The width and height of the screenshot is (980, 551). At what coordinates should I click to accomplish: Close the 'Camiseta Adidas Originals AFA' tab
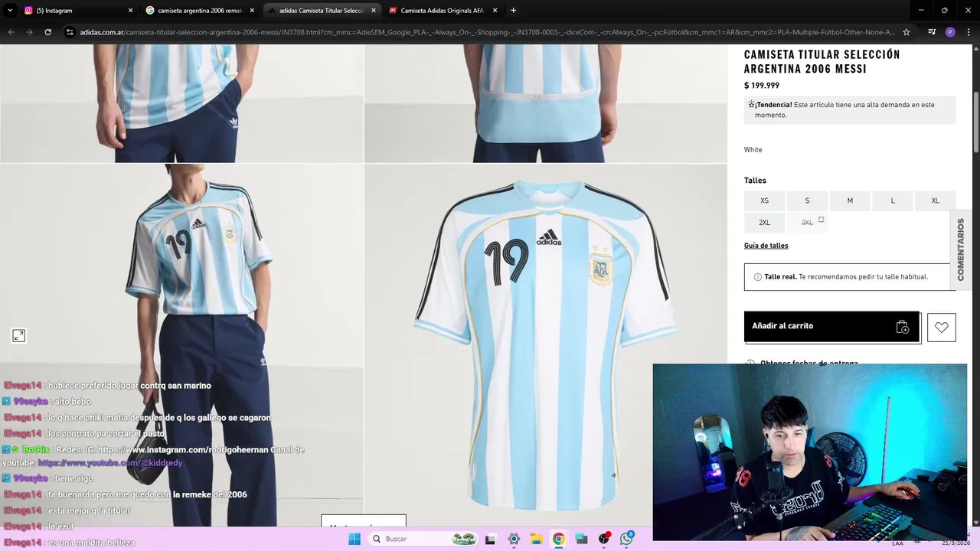point(495,11)
